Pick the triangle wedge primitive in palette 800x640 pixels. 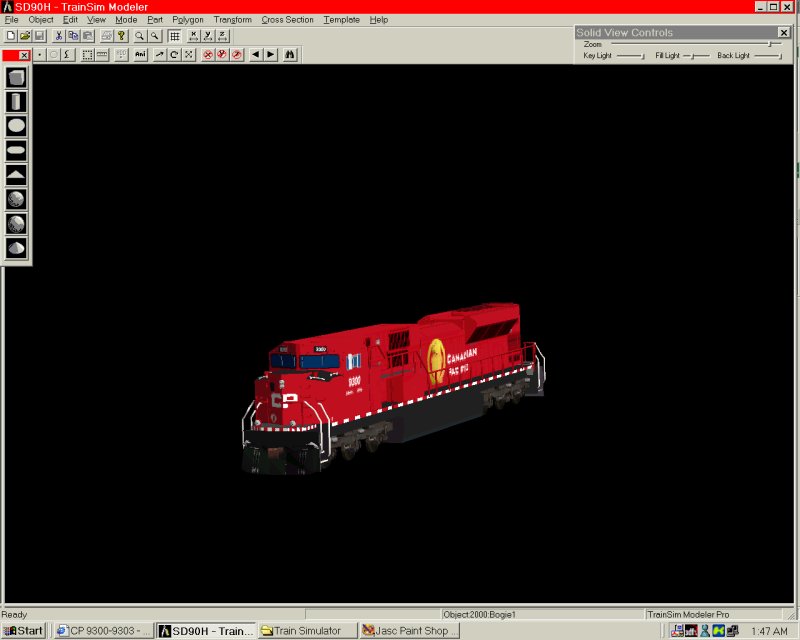(16, 175)
